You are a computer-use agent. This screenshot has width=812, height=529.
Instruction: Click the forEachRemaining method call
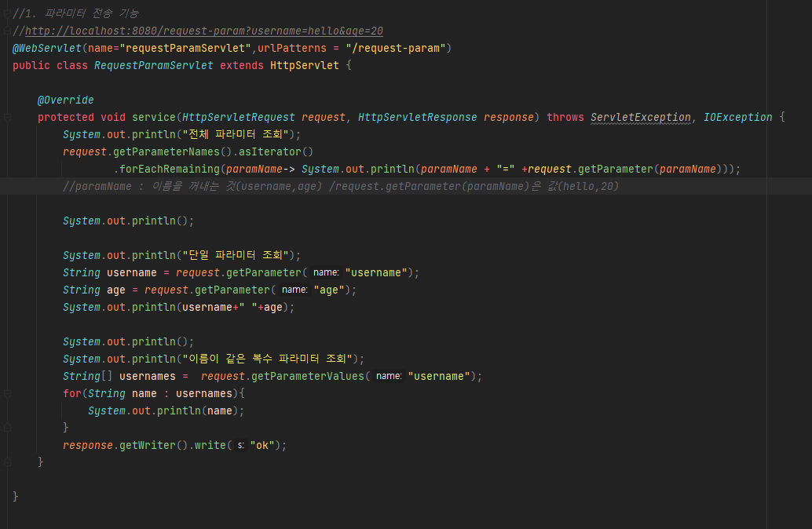[169, 170]
